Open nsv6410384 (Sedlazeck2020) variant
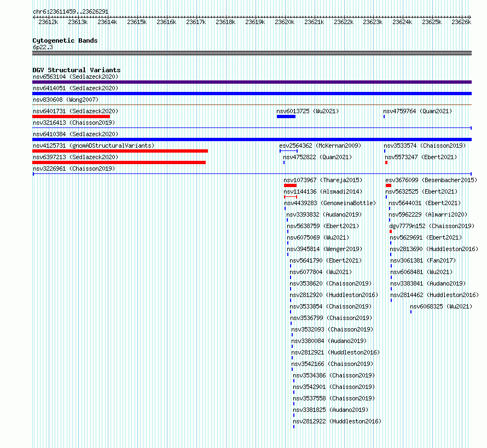Screen dimensions: 487x448 [x=76, y=134]
